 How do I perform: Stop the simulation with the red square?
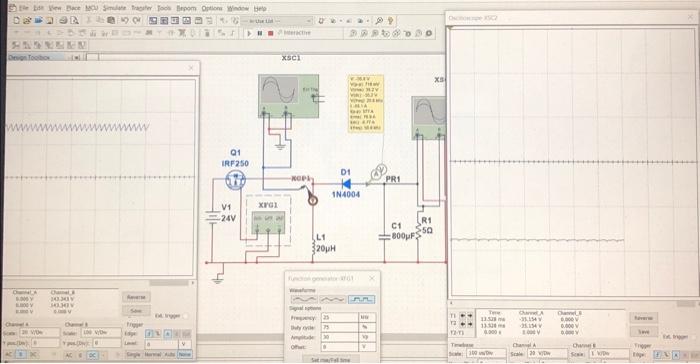tap(271, 33)
